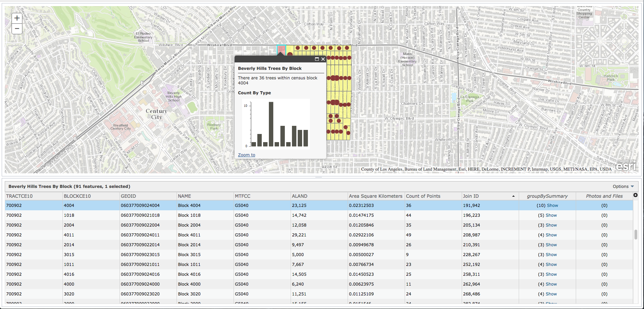Click the highlighted pink census block on map
The height and width of the screenshot is (309, 644).
coord(281,49)
